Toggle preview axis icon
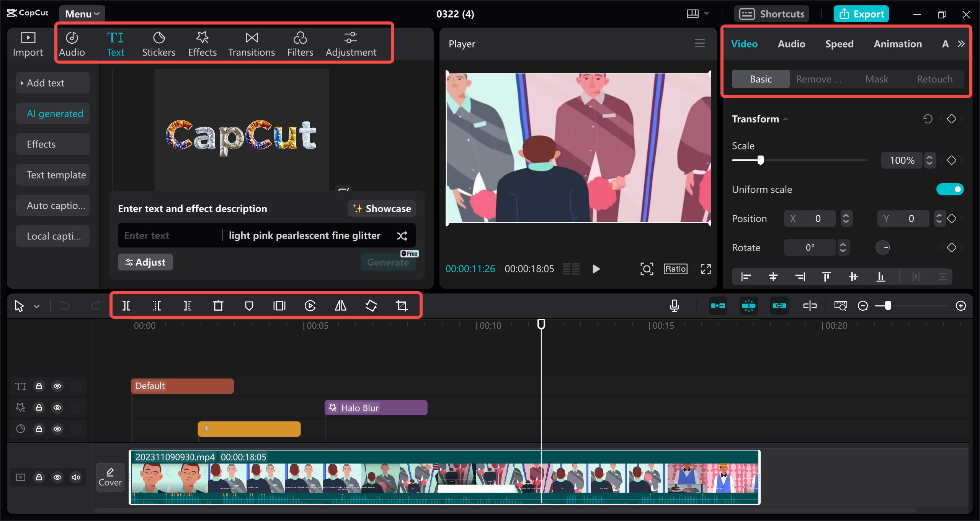 point(810,306)
